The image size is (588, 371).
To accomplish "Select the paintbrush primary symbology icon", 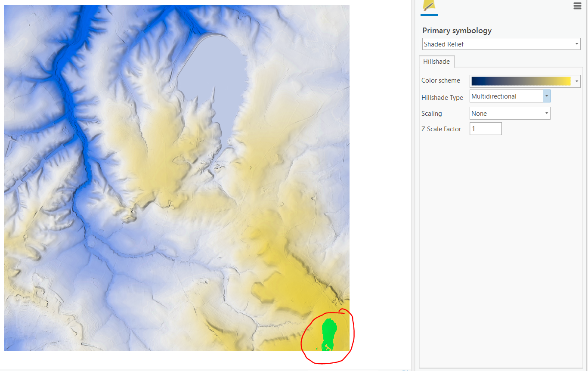I will [x=429, y=6].
